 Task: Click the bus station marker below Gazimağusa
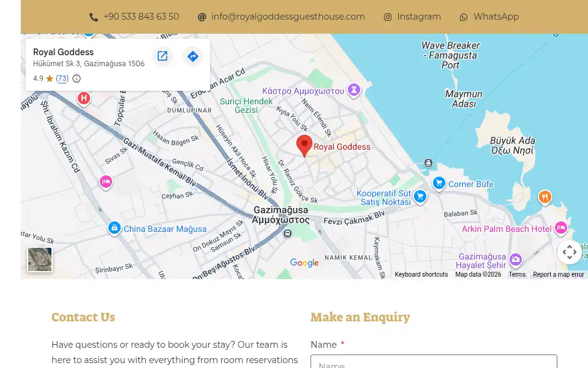pos(288,234)
